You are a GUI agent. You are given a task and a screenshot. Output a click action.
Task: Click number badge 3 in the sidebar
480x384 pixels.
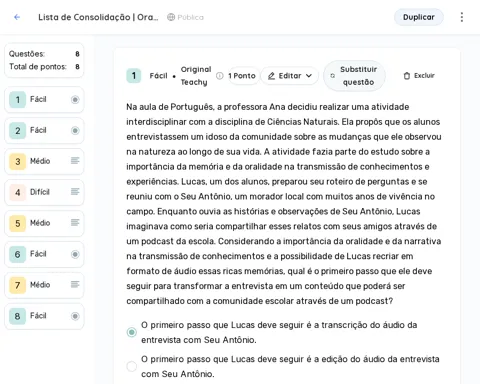(x=18, y=161)
